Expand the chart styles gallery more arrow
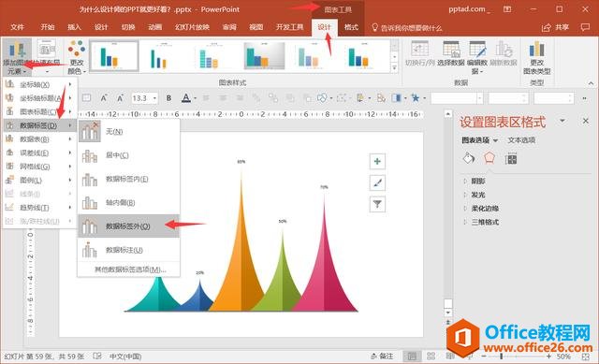The image size is (599, 364). 395,68
